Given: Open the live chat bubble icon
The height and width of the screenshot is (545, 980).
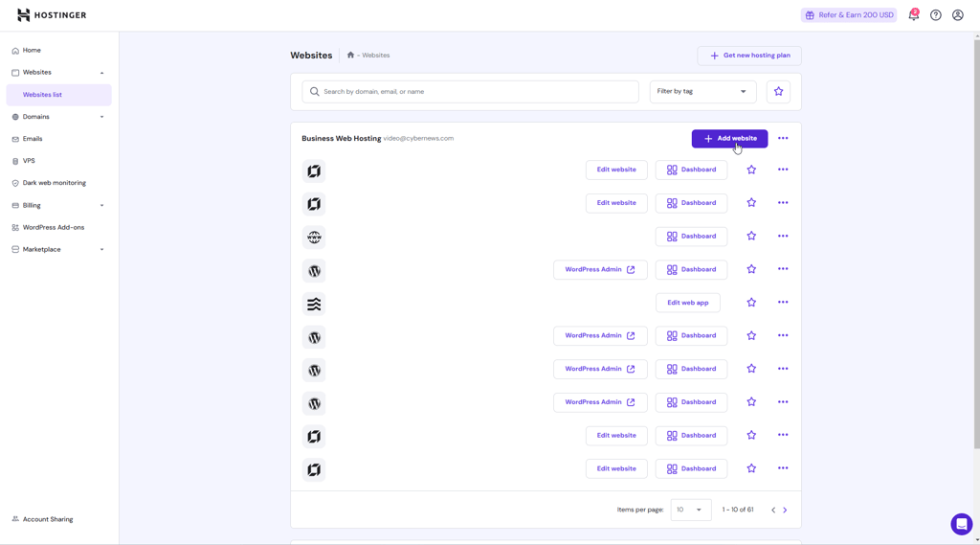Looking at the screenshot, I should (961, 524).
